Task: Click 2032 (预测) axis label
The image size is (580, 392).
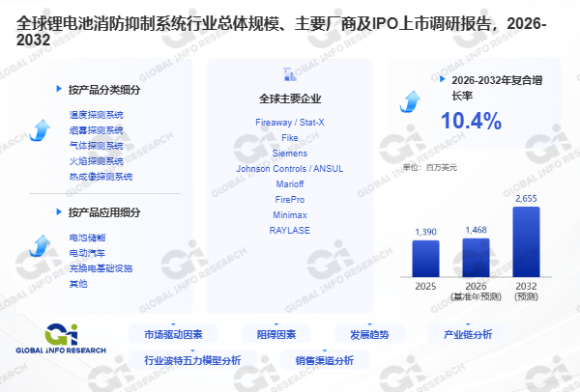Action: (x=526, y=292)
